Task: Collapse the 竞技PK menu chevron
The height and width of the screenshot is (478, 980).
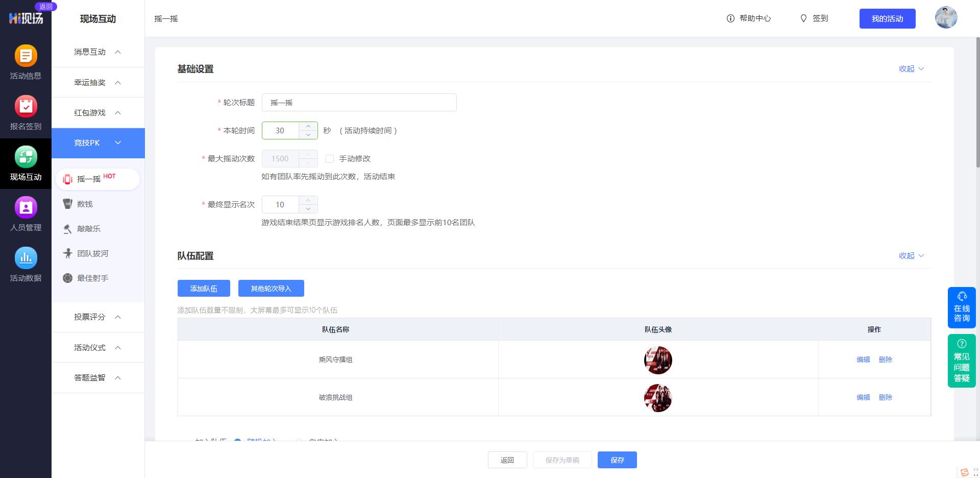Action: (x=118, y=143)
